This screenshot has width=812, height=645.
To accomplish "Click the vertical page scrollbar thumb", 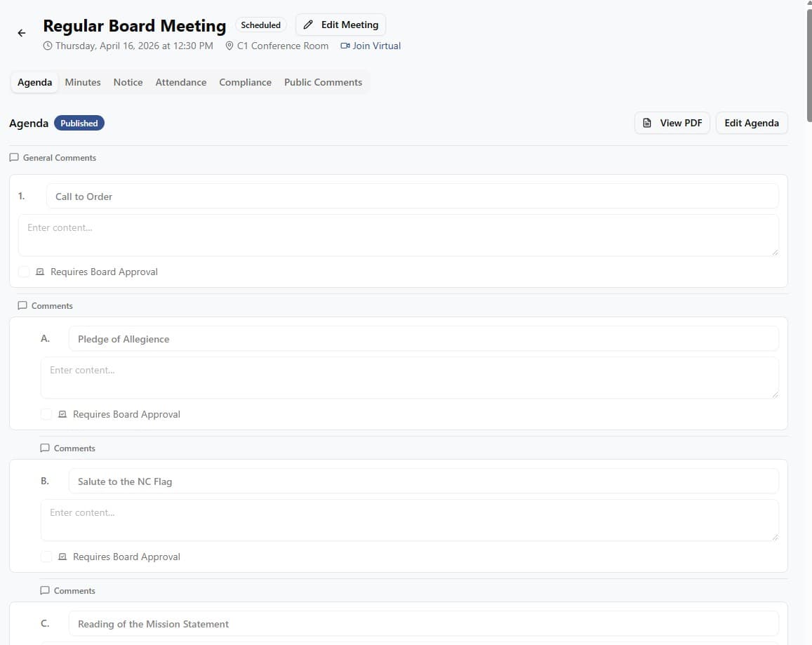I will tap(809, 65).
